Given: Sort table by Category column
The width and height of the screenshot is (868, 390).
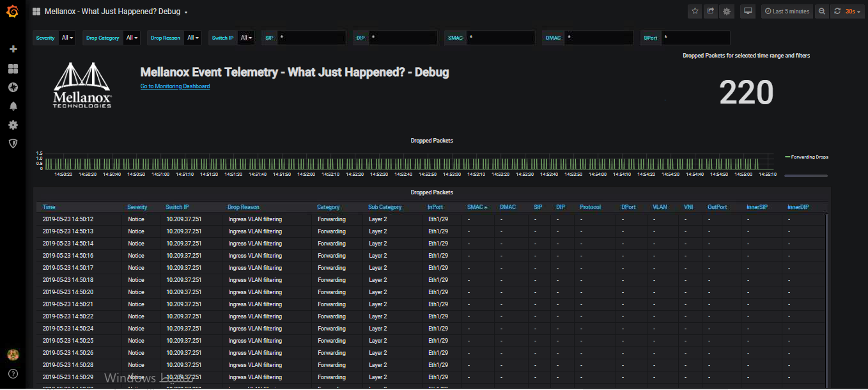Looking at the screenshot, I should point(329,207).
